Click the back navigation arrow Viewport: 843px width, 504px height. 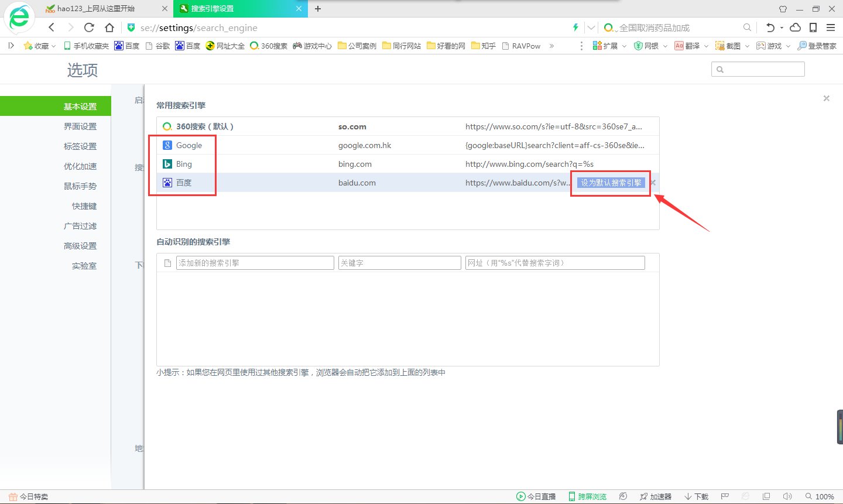(x=52, y=28)
